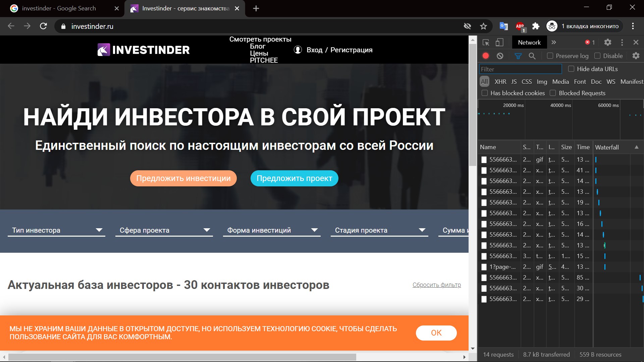Screen dimensions: 644x362
Task: Click the site lock icon in address bar
Action: 63,26
